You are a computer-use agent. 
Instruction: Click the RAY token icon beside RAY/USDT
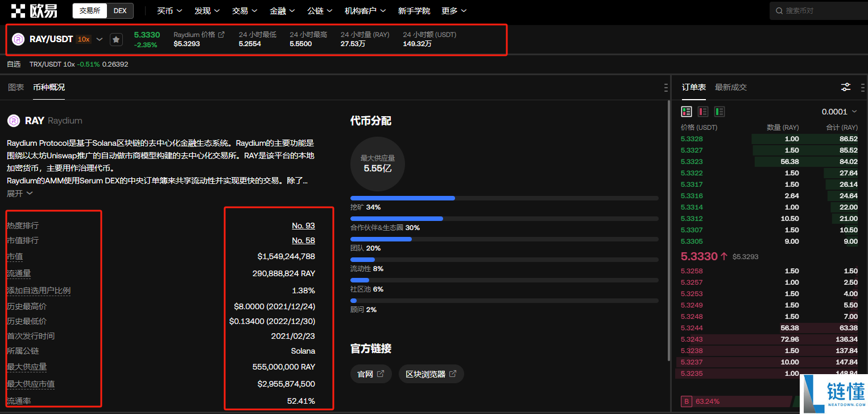[x=18, y=39]
